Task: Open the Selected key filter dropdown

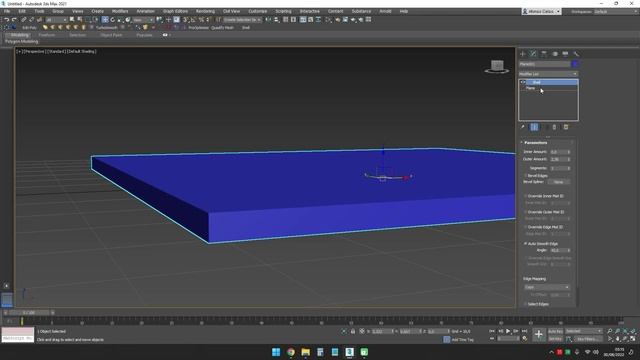Action: [x=584, y=331]
